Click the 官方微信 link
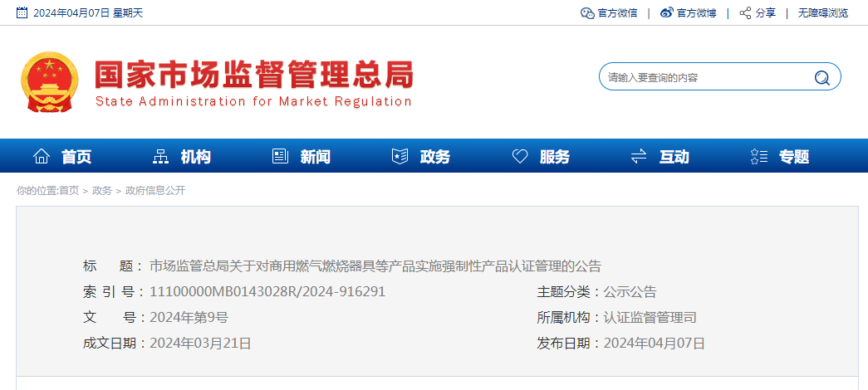Viewport: 868px width, 390px height. click(x=617, y=13)
